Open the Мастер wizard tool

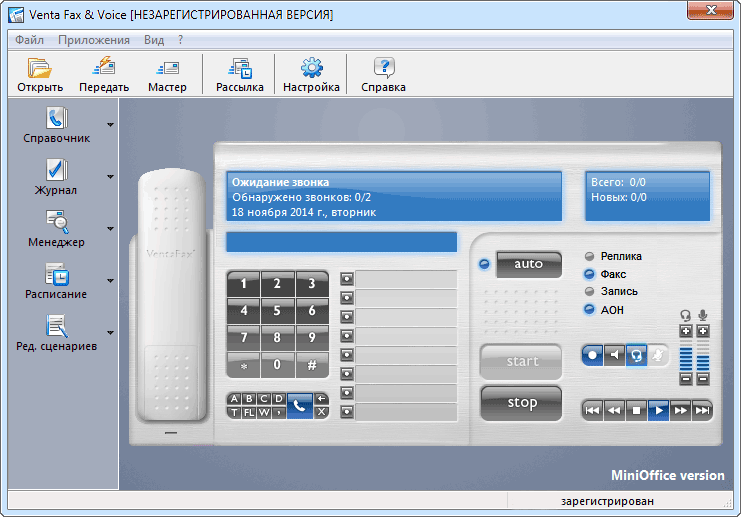(x=167, y=68)
